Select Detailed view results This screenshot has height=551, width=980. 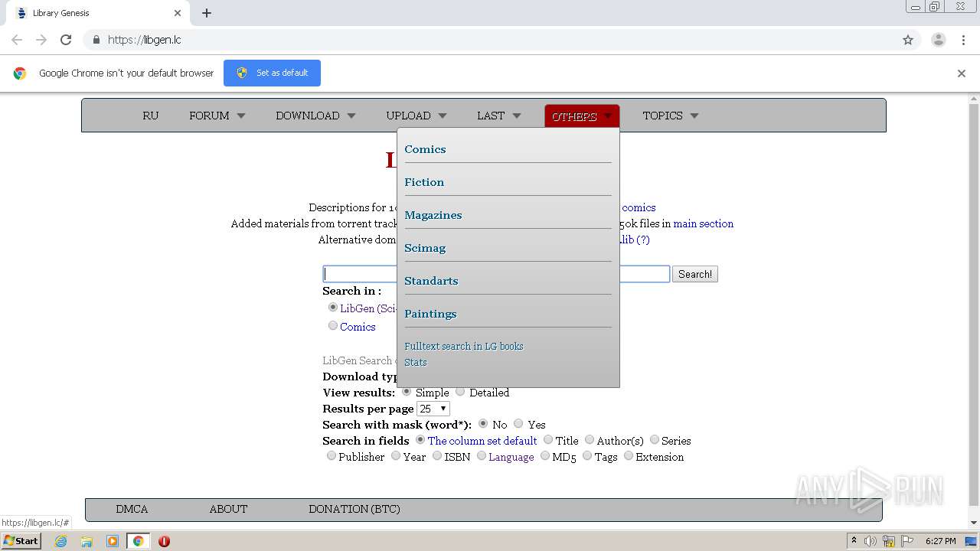(x=460, y=391)
